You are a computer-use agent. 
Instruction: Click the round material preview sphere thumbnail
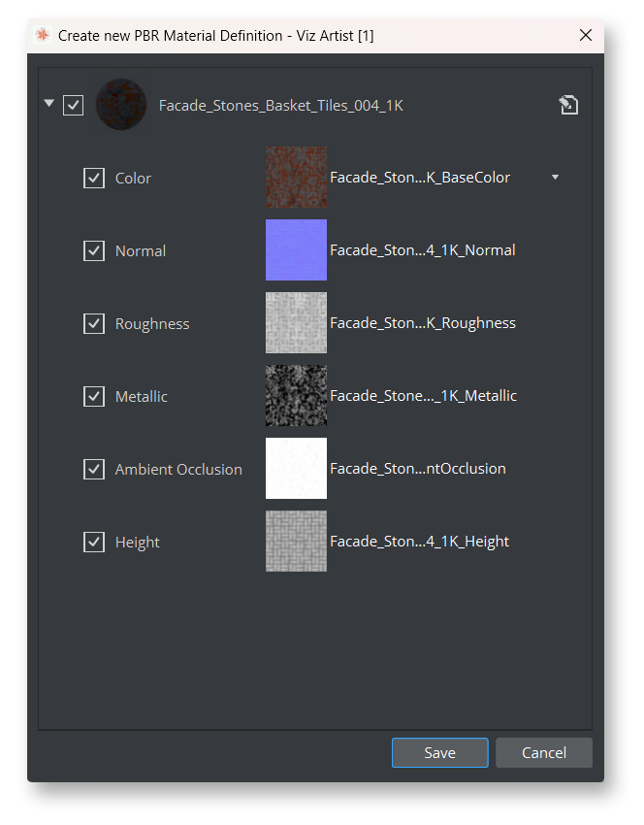pos(121,105)
